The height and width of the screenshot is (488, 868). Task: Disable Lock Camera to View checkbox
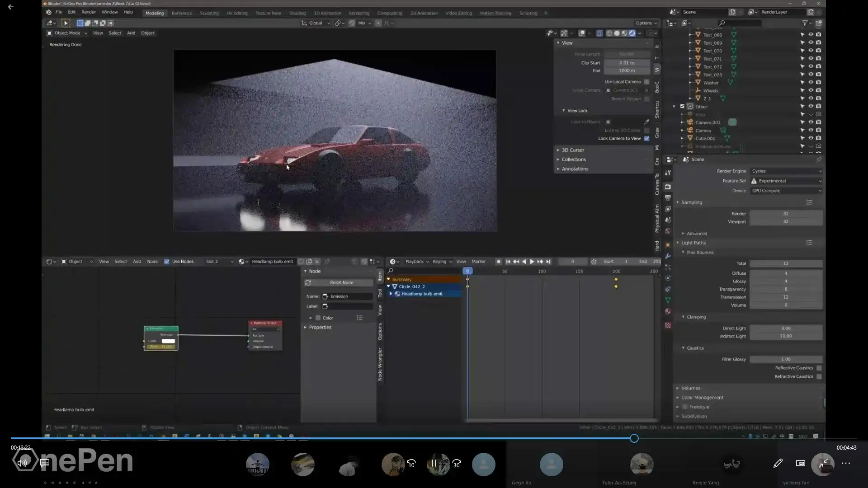pos(646,139)
